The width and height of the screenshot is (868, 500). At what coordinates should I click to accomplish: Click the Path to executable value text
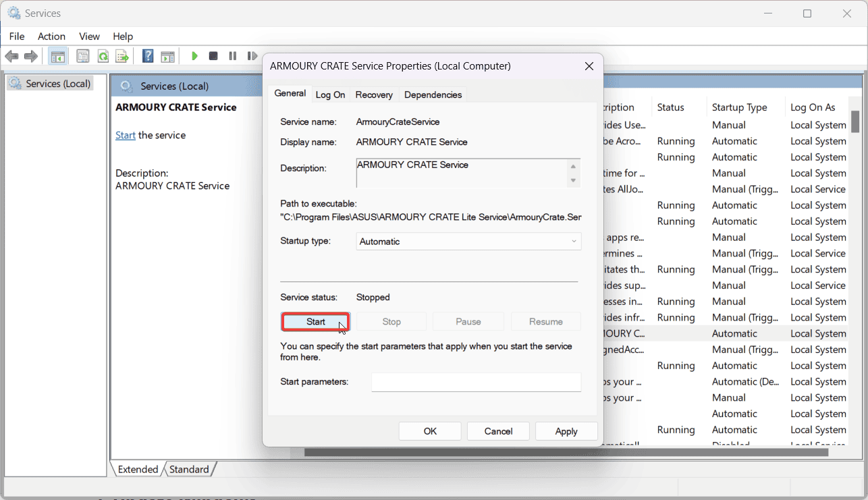pyautogui.click(x=431, y=217)
